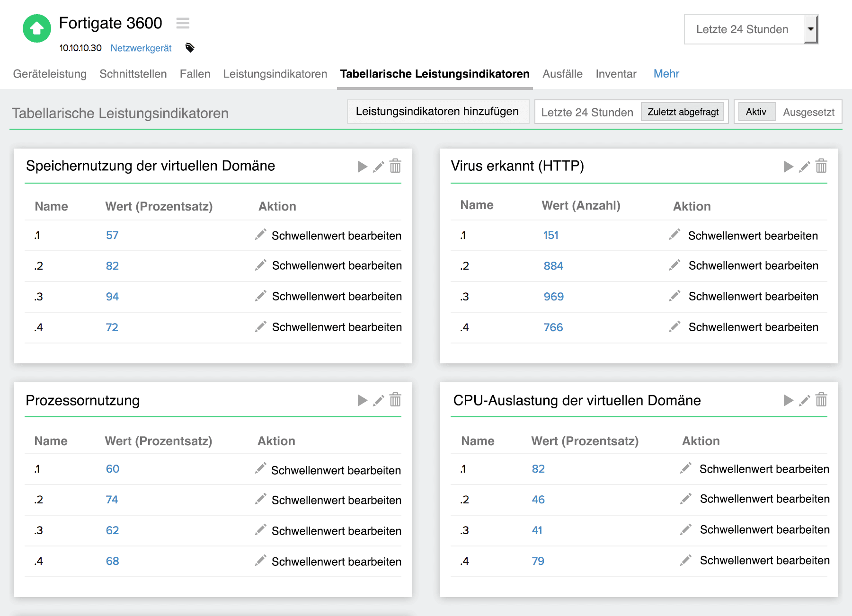852x616 pixels.
Task: Click the play icon on CPU-Auslastung der virtuellen Domäne
Action: tap(788, 400)
